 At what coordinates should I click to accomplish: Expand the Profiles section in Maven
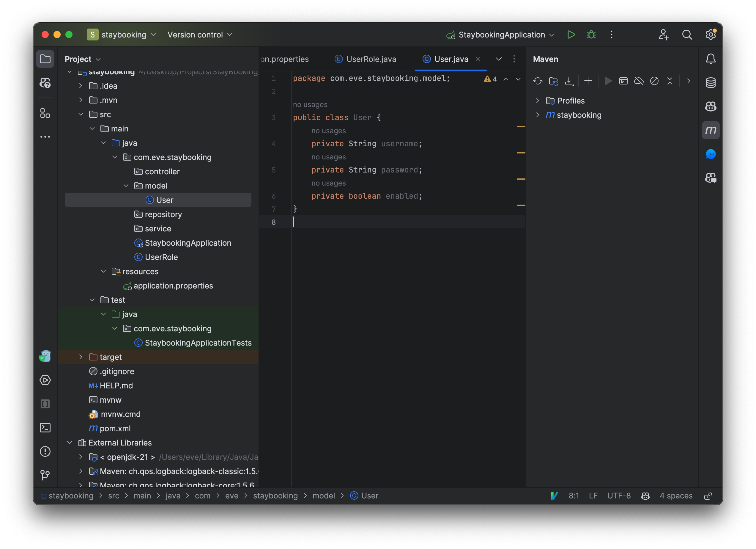[x=538, y=101]
